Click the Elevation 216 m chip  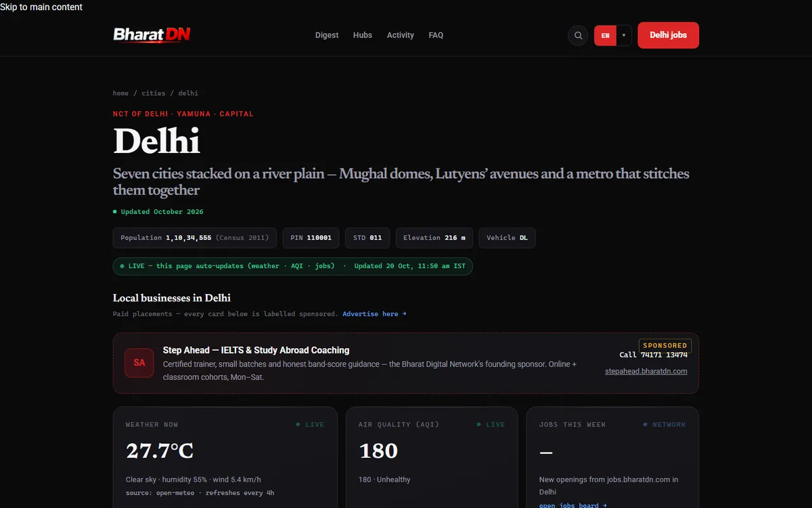(x=434, y=238)
